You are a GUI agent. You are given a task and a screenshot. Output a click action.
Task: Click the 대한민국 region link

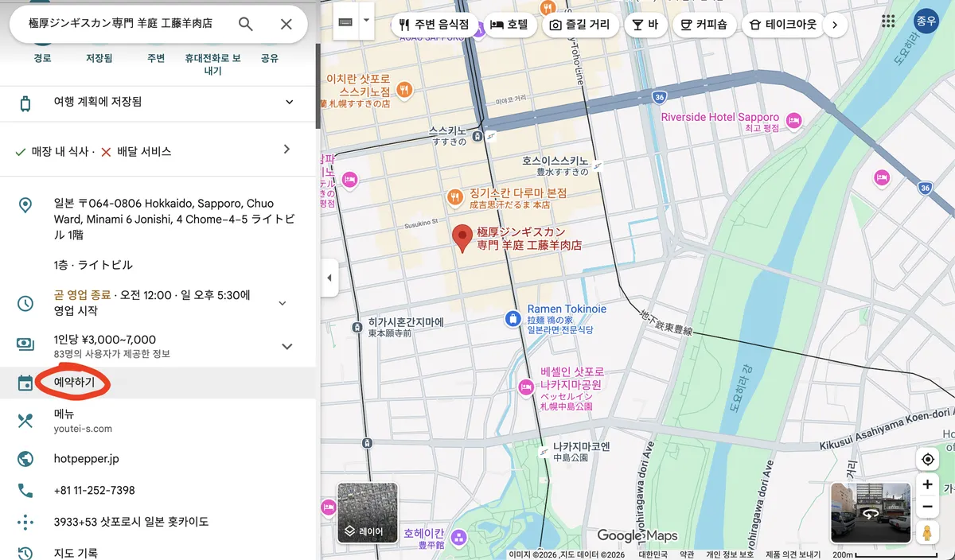click(652, 554)
